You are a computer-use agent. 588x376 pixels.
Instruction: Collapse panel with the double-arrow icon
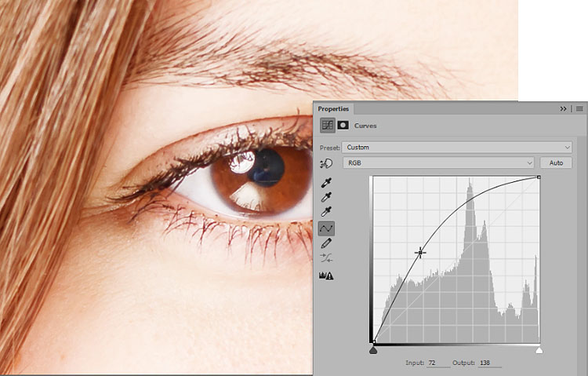pos(563,108)
